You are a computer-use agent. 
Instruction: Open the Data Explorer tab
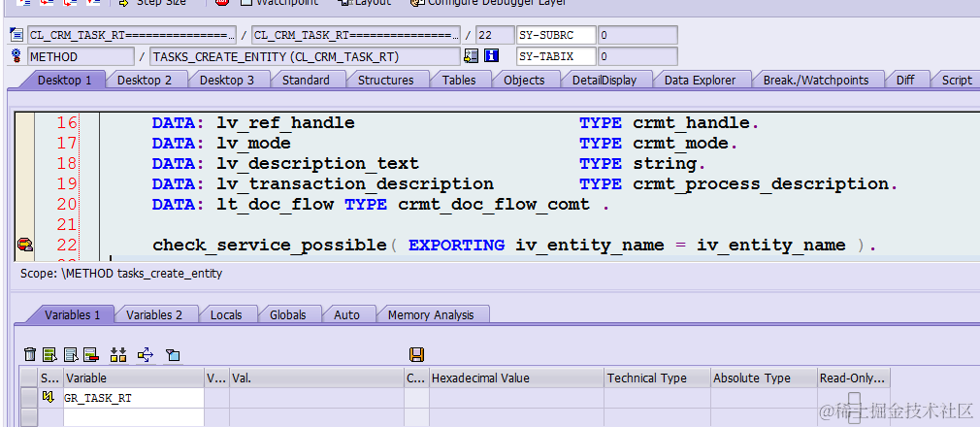click(x=700, y=80)
